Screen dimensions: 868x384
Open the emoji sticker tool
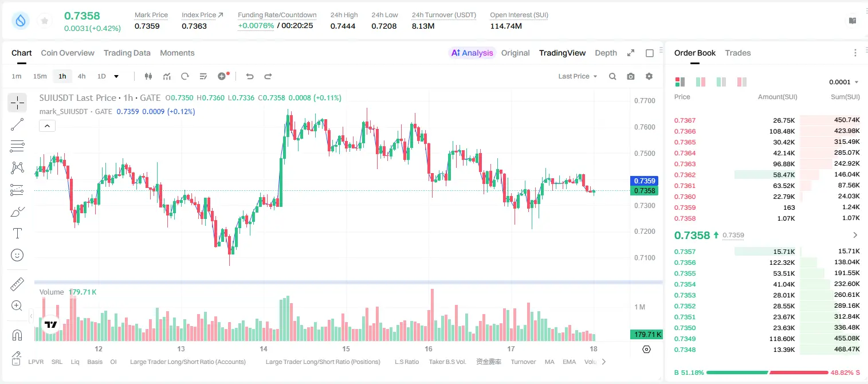click(17, 255)
